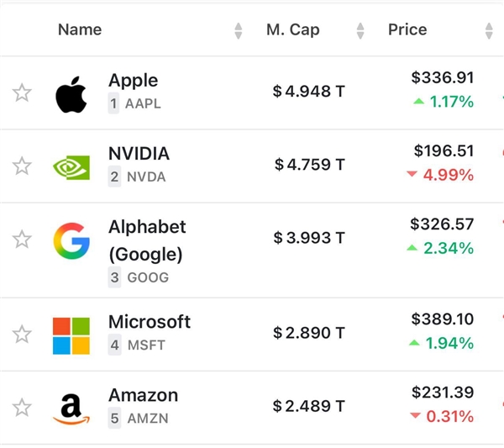Favorite Amazon using its star
This screenshot has width=504, height=448.
pos(22,407)
